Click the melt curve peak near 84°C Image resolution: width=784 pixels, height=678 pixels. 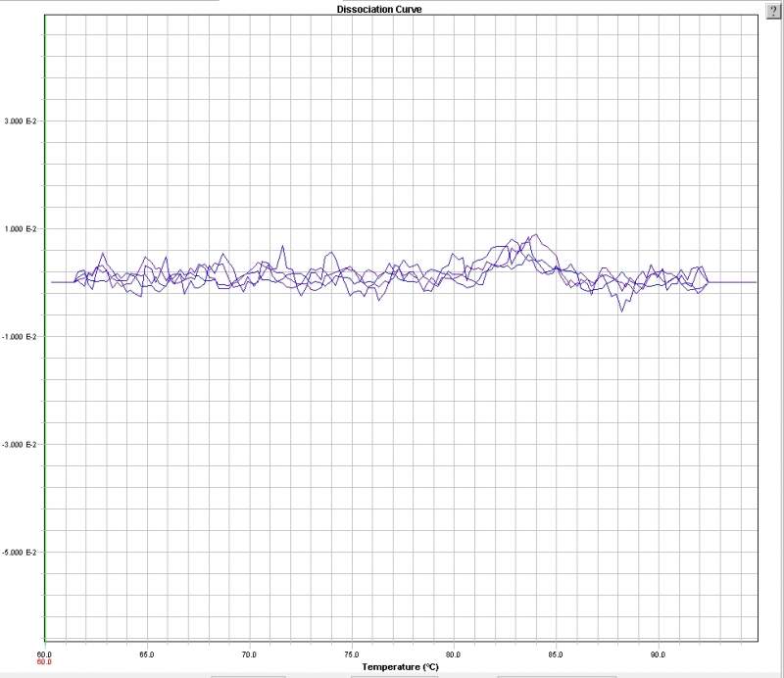[536, 234]
